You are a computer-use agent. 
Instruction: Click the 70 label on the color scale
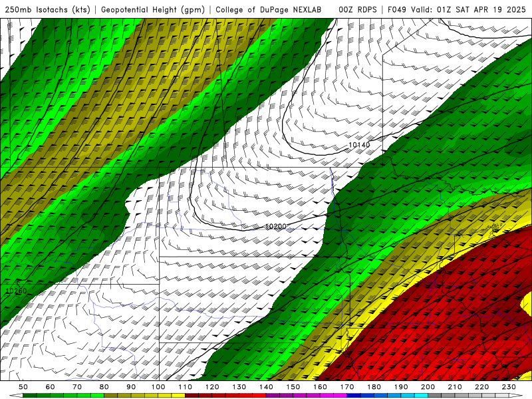[x=77, y=387]
